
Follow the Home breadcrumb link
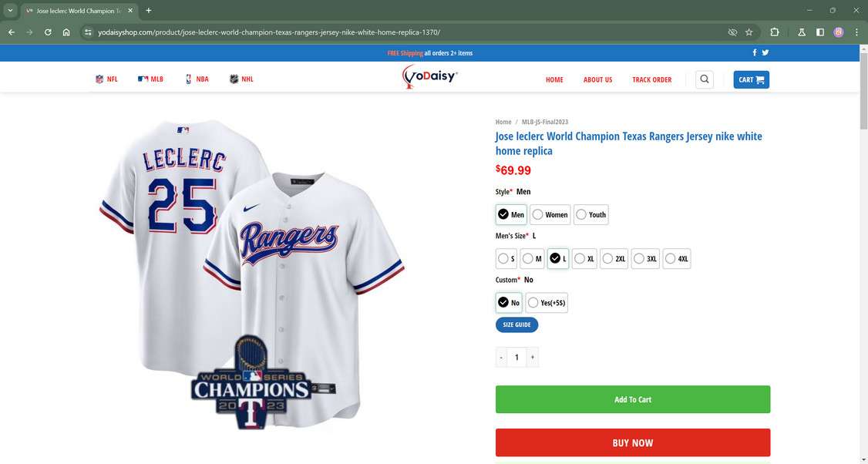(x=503, y=122)
